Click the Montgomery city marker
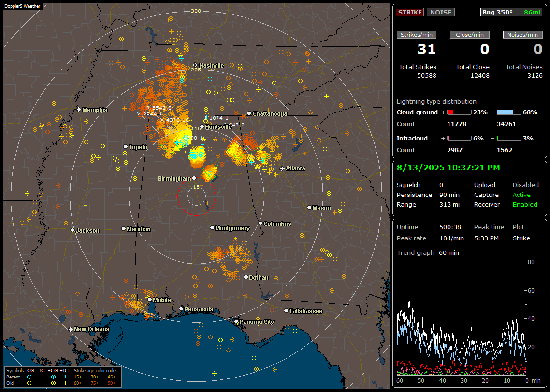The width and height of the screenshot is (550, 392). 212,228
